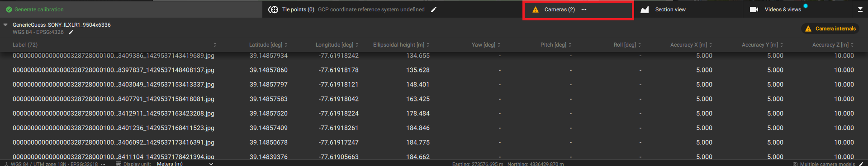The height and width of the screenshot is (166, 868).
Task: Edit Multiple camera models pencil in status bar
Action: 861,164
